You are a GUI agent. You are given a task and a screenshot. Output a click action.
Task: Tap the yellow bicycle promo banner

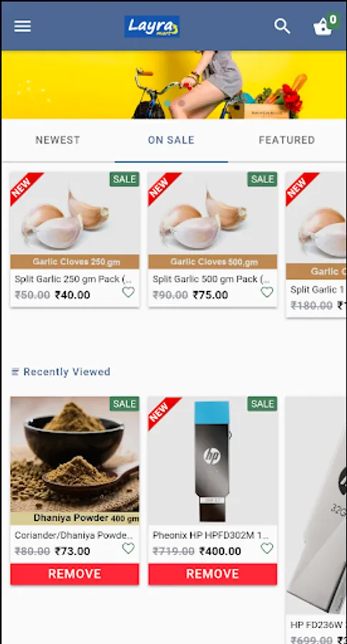[173, 84]
